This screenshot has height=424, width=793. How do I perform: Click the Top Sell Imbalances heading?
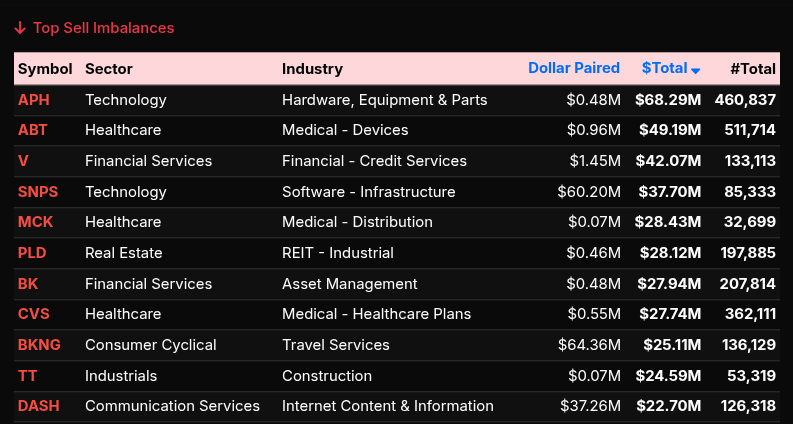[x=103, y=28]
